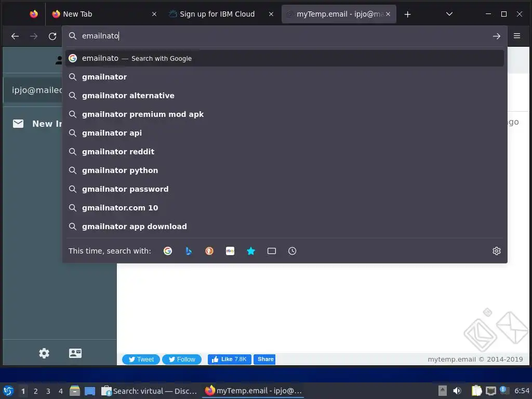Search this time with eBay icon
The width and height of the screenshot is (532, 399).
(230, 251)
